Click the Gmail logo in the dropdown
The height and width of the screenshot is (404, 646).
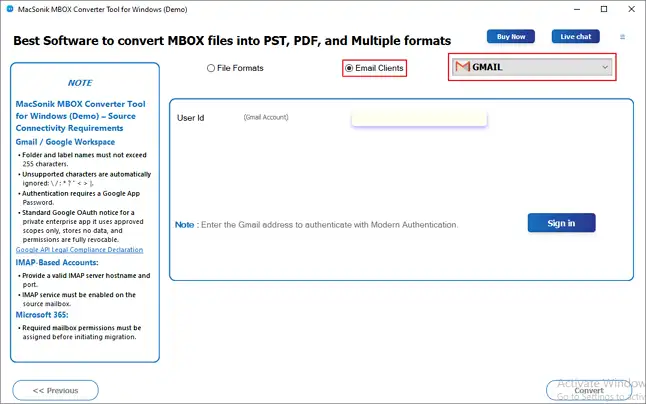pos(463,67)
